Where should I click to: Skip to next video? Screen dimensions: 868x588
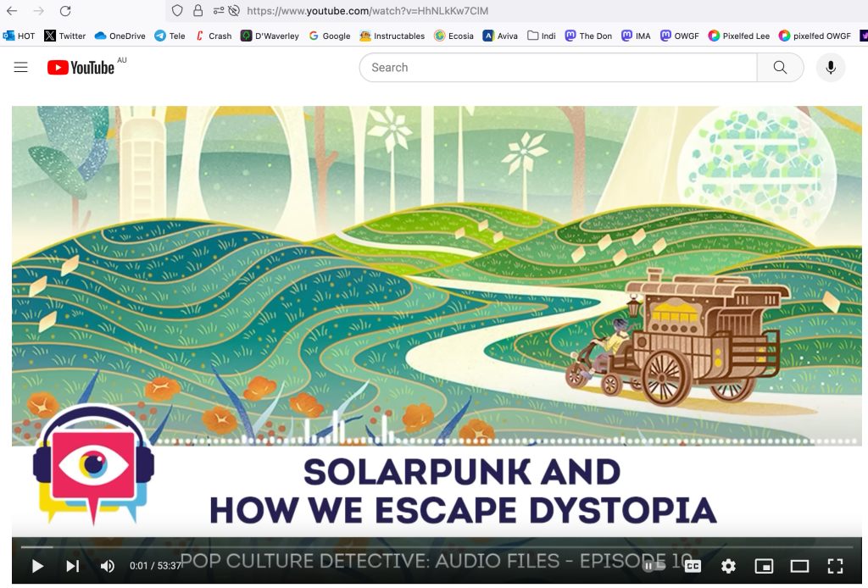tap(73, 566)
